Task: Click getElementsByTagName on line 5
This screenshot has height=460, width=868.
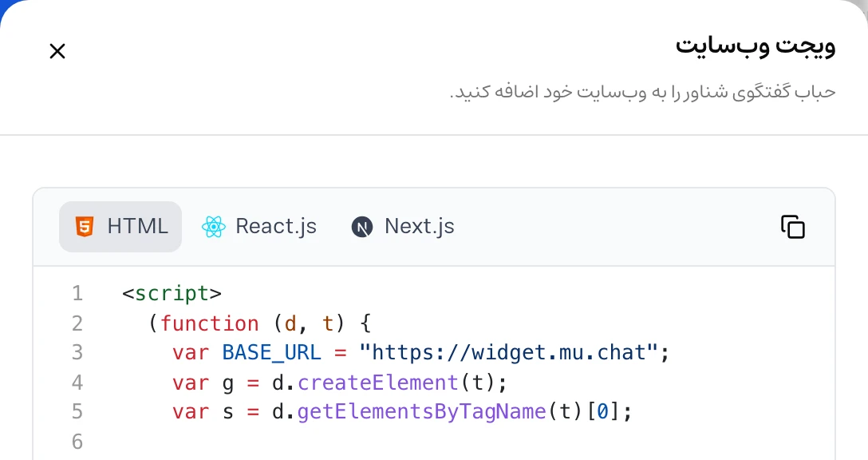Action: [421, 412]
